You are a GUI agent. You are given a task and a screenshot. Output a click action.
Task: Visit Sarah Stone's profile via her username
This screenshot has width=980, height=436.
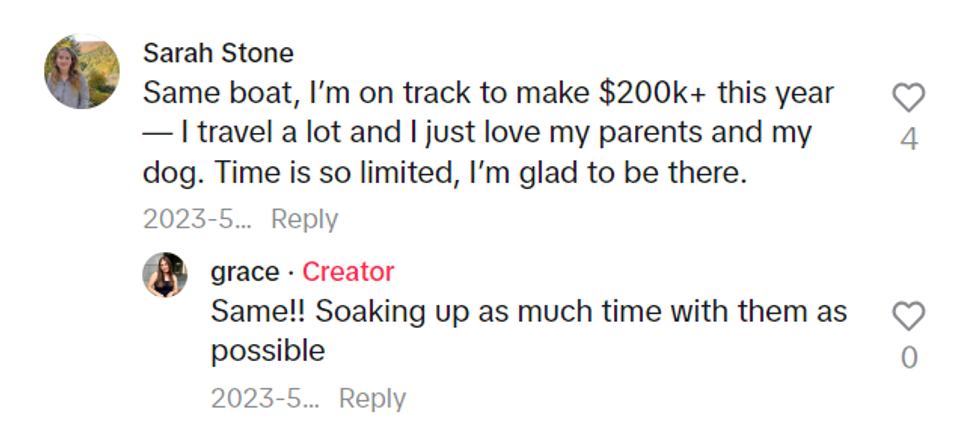coord(218,53)
